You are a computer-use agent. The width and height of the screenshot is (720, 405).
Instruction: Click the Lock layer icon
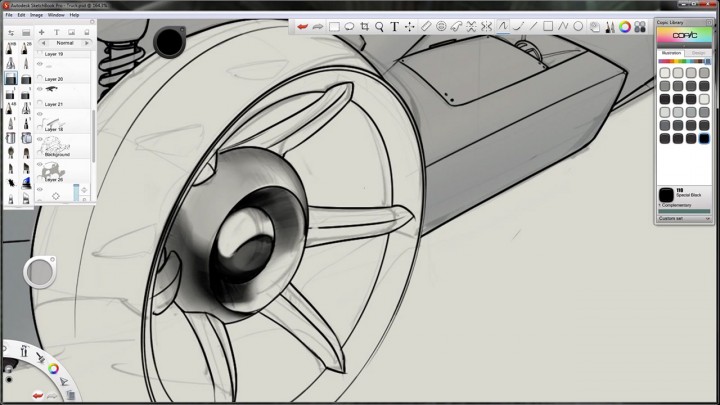tap(86, 32)
